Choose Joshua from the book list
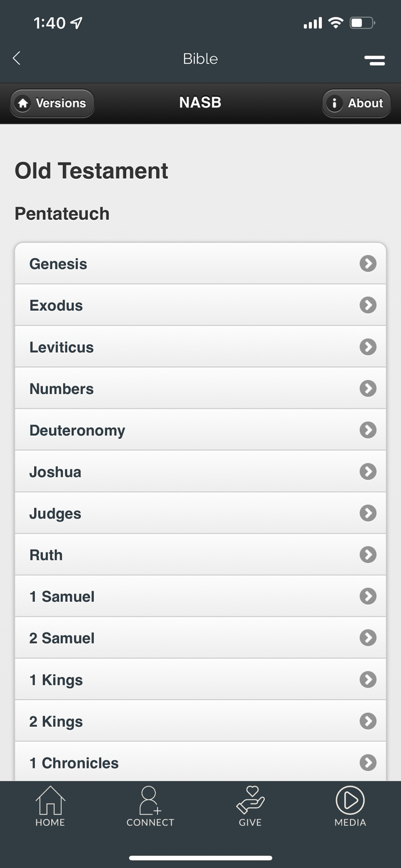The height and width of the screenshot is (868, 401). [x=200, y=472]
